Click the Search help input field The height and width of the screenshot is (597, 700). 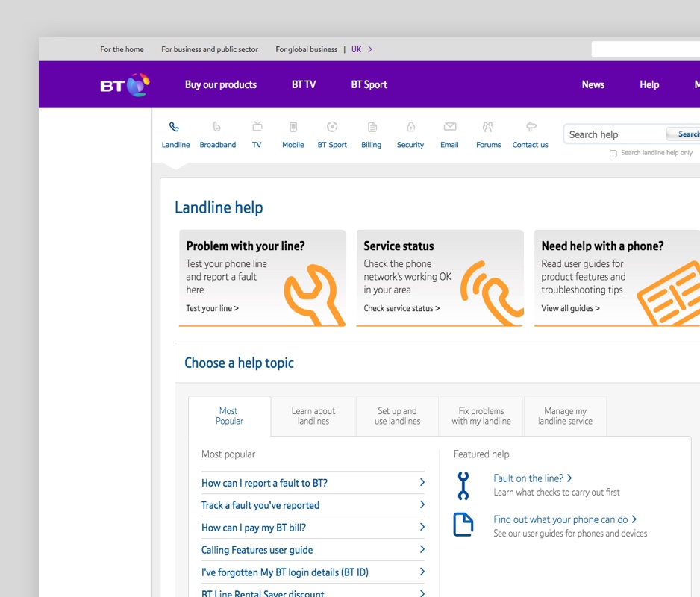613,134
